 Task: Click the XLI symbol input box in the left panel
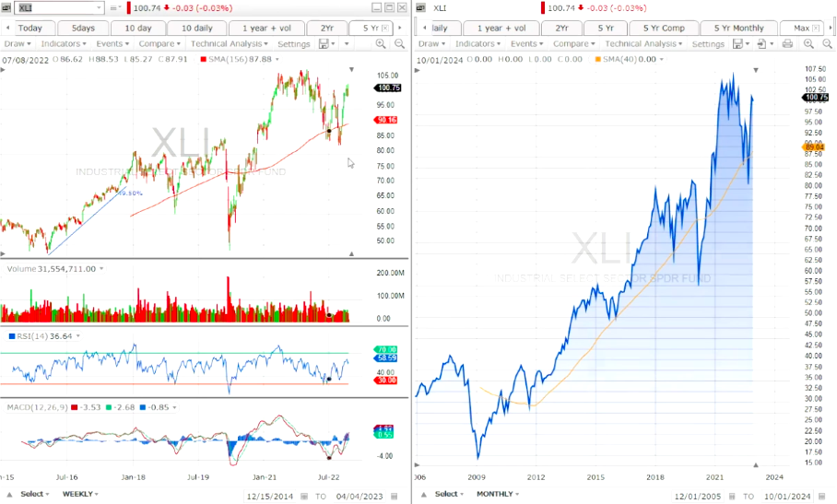pos(59,8)
